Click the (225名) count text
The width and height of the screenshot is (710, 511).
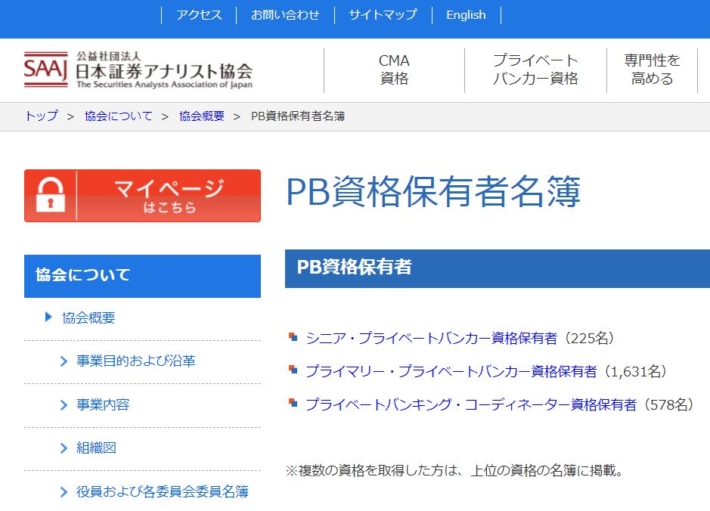point(587,338)
